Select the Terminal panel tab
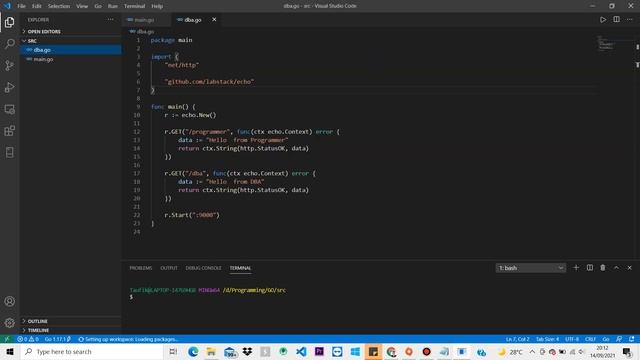 pyautogui.click(x=240, y=268)
